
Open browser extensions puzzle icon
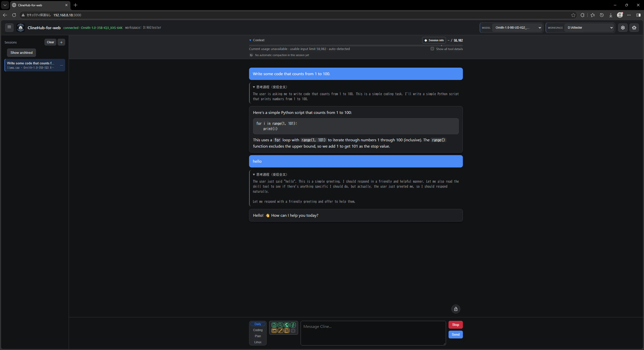(x=582, y=15)
